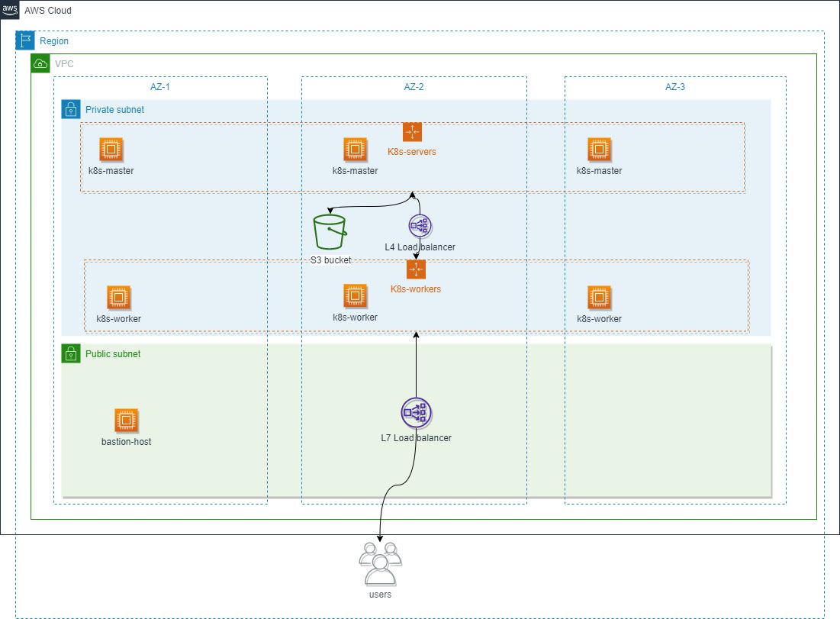The height and width of the screenshot is (619, 840).
Task: Click the K8s-workers auto scaling group icon
Action: click(x=417, y=269)
